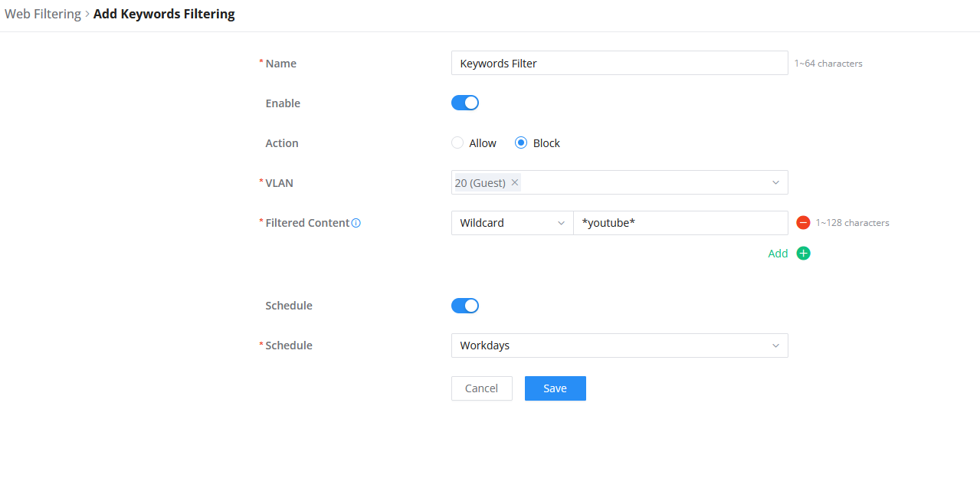Viewport: 980px width, 488px height.
Task: Select the Allow action radio button
Action: [457, 142]
